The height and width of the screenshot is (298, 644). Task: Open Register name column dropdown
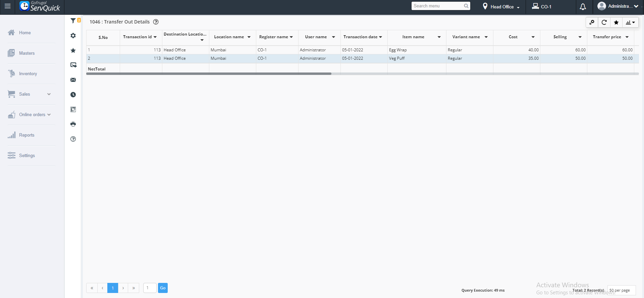(x=291, y=37)
